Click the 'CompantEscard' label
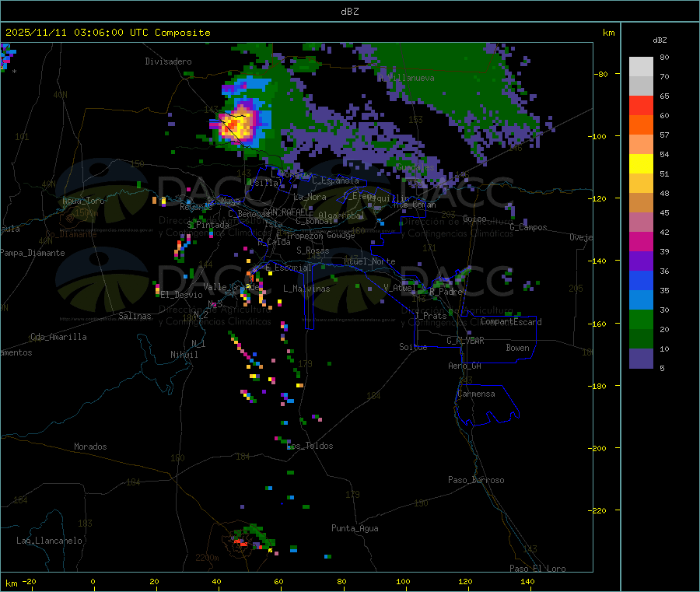700x592 pixels. tap(511, 322)
